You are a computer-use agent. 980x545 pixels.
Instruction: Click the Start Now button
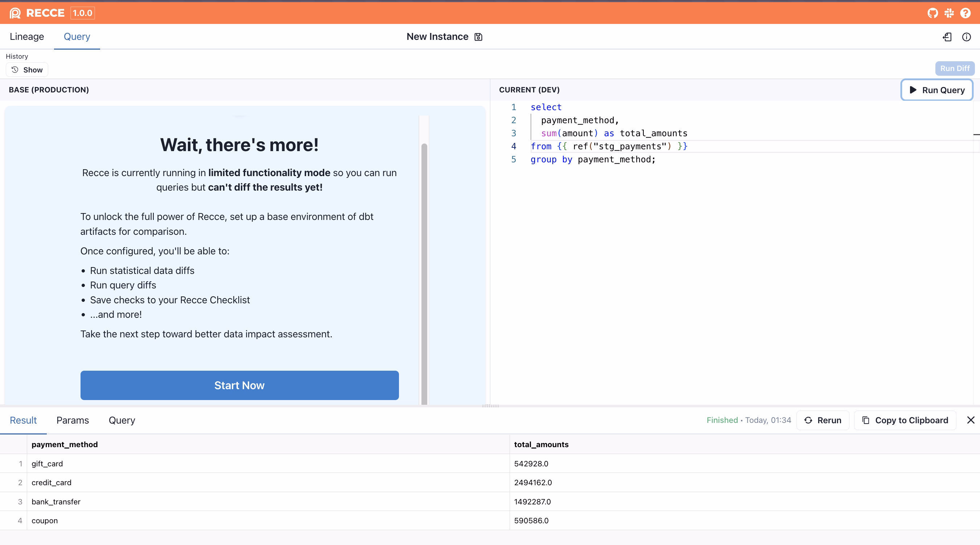pyautogui.click(x=239, y=385)
